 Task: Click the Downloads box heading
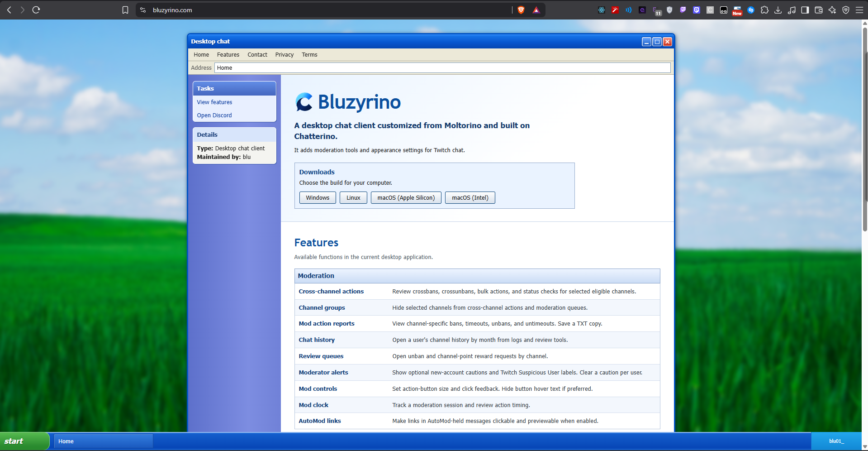click(x=317, y=172)
